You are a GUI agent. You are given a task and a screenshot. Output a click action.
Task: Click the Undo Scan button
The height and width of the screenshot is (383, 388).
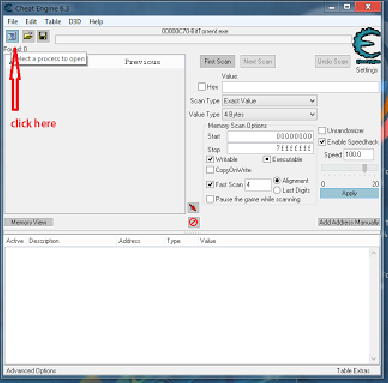(333, 61)
